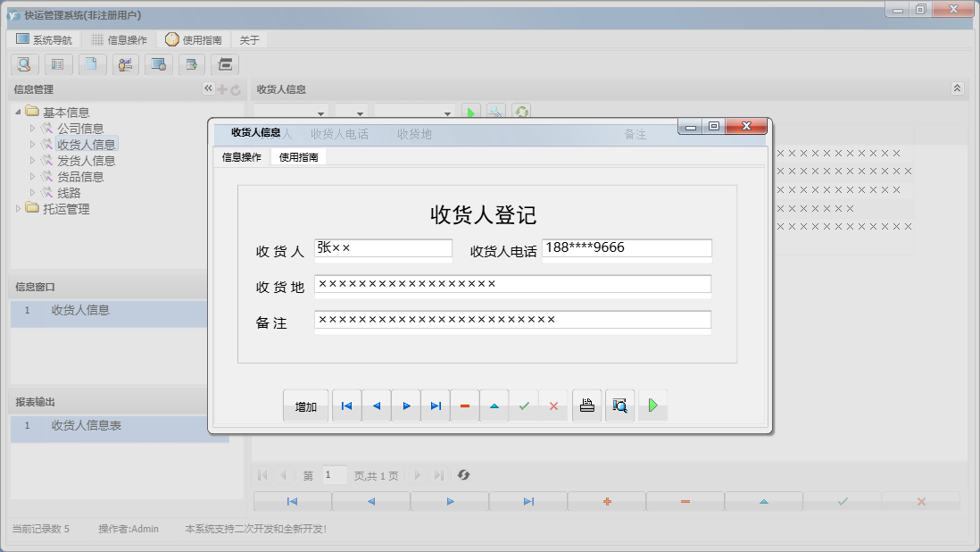
Task: Click the magnifier search icon in main toolbar
Action: click(x=24, y=64)
